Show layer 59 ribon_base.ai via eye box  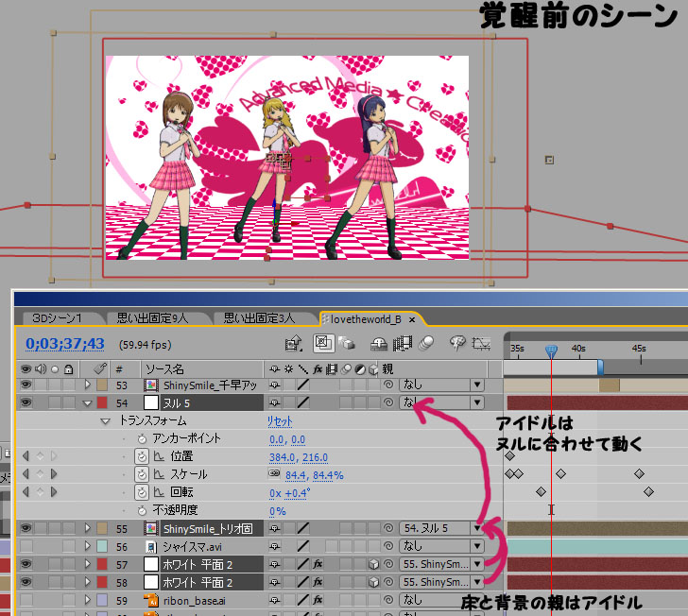click(26, 600)
